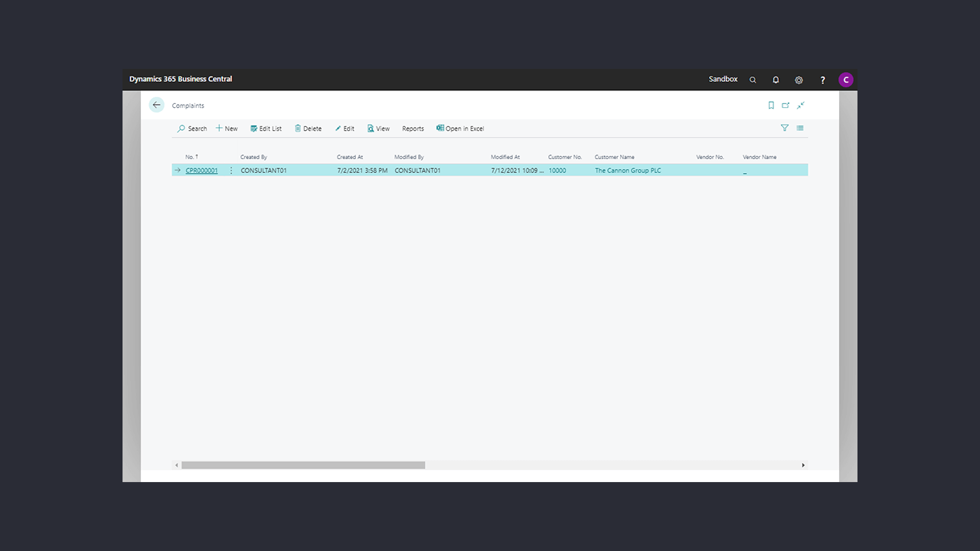Click Open in Excel
Screen dimensions: 980x551
(x=460, y=129)
